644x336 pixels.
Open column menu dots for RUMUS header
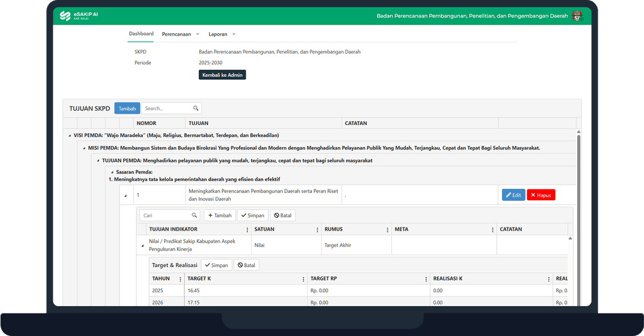388,229
